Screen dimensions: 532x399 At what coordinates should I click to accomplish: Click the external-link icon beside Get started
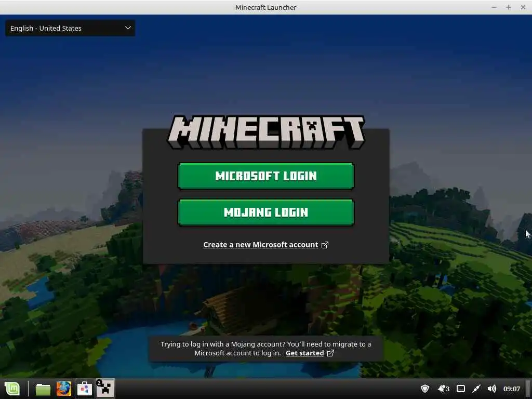[x=330, y=353]
